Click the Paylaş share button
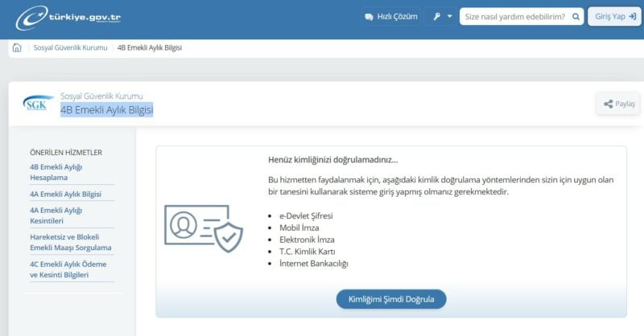The image size is (644, 336). 617,104
